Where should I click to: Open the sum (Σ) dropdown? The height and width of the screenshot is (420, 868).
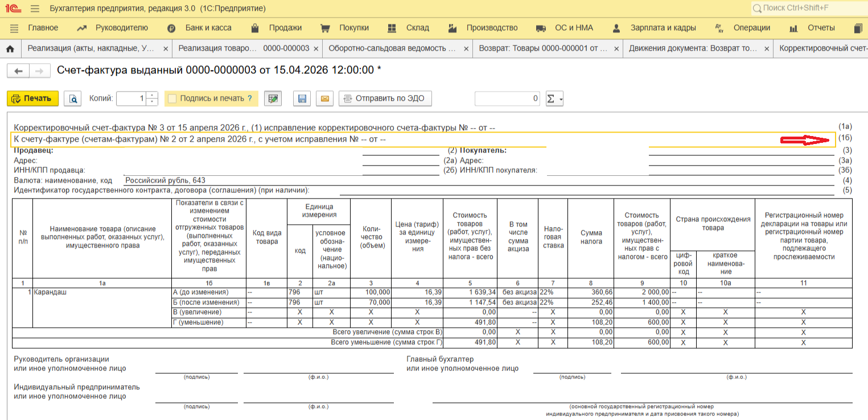pyautogui.click(x=554, y=98)
